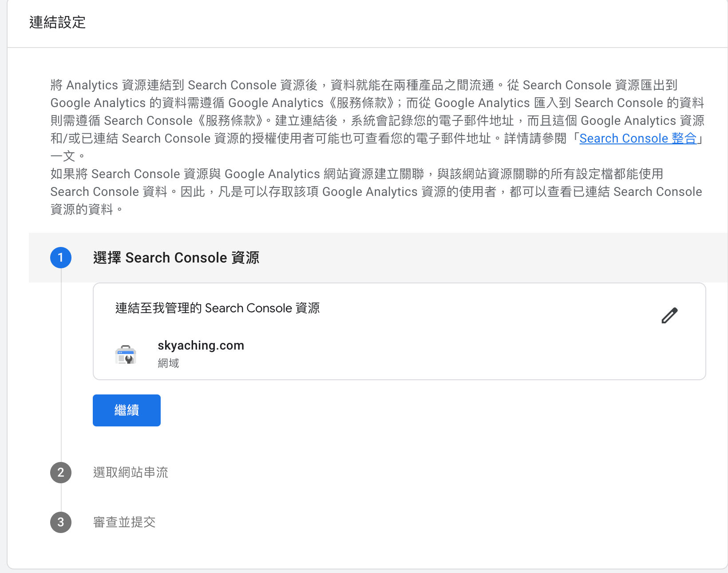
Task: Open the Search Console 整合 link
Action: coord(638,139)
